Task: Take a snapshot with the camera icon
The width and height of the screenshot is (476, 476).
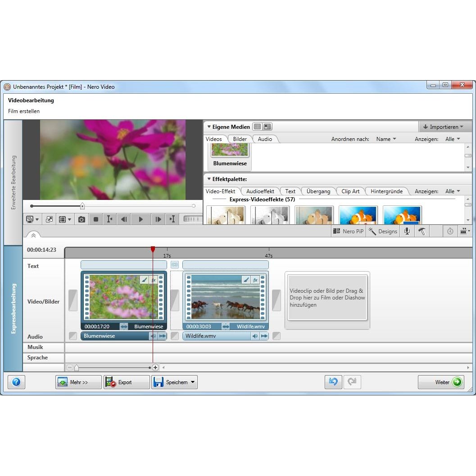Action: coord(82,219)
